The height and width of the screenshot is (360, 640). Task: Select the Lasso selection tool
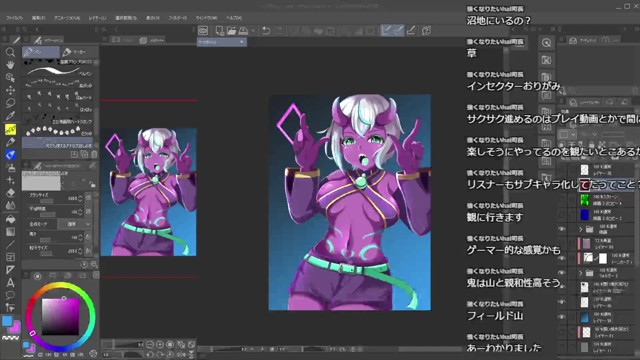click(x=10, y=103)
